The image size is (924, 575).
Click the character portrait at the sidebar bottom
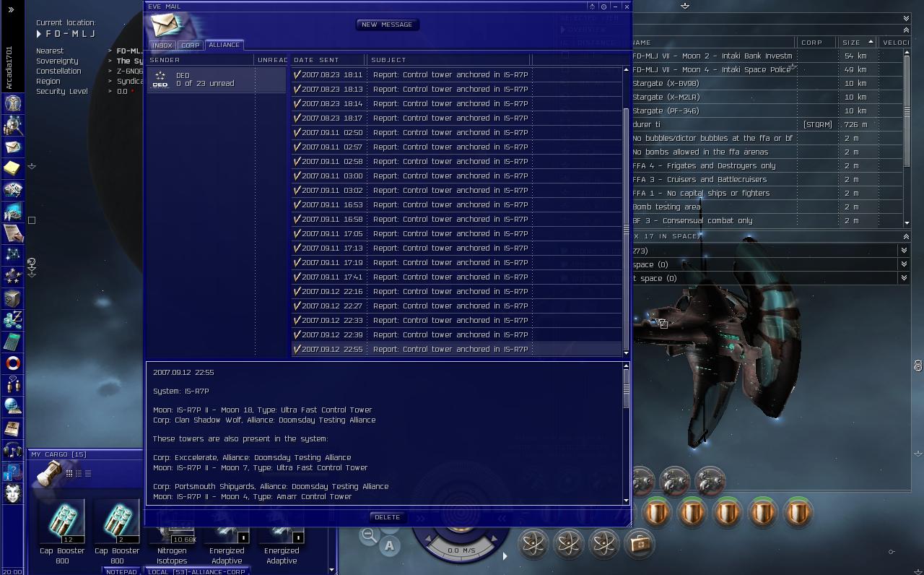pos(12,493)
